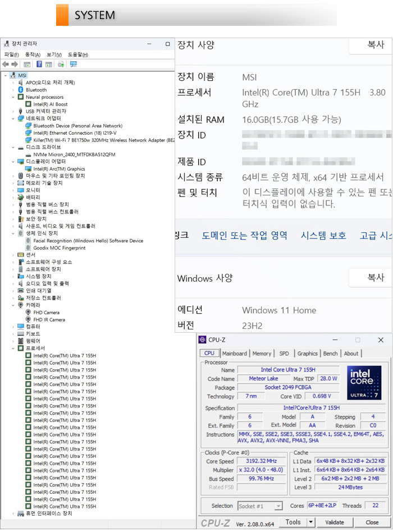Click the update driver toolbar icon with green arrow
This screenshot has width=393, height=532.
(61, 64)
